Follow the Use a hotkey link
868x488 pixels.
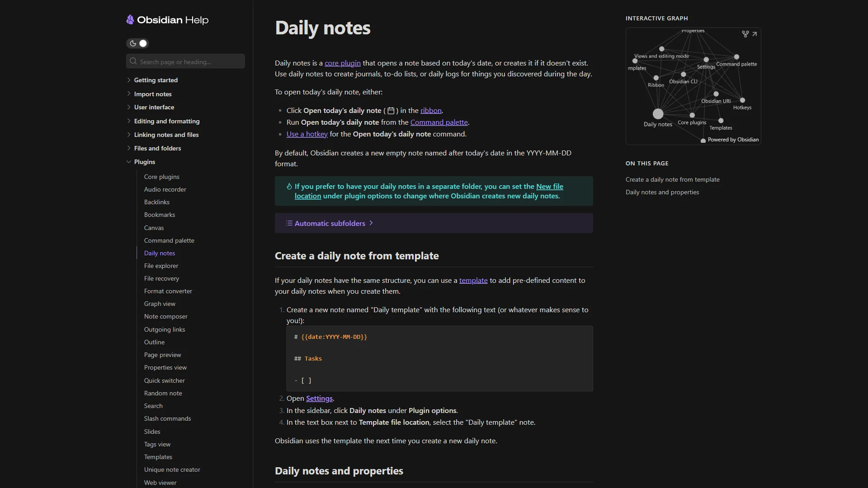point(307,134)
